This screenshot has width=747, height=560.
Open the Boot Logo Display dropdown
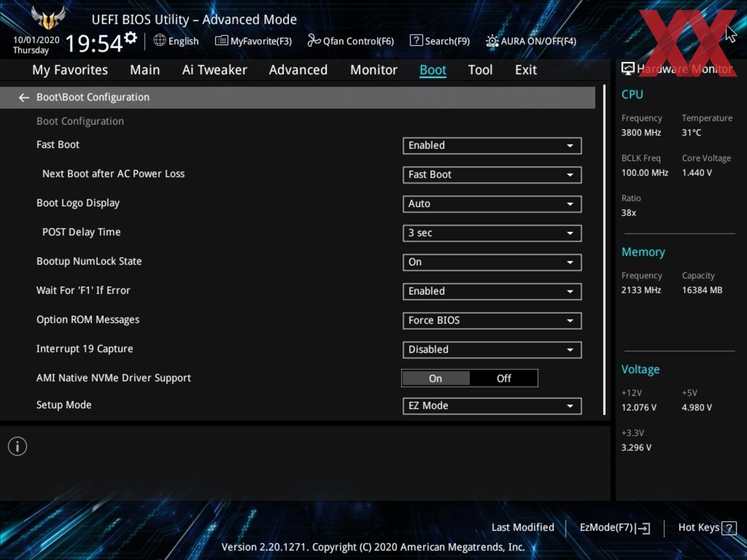tap(492, 204)
